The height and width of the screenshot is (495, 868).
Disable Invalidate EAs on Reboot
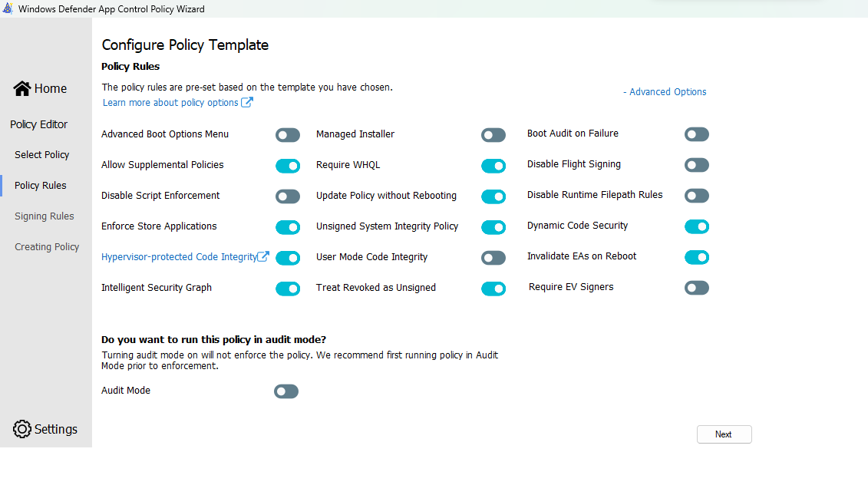696,257
